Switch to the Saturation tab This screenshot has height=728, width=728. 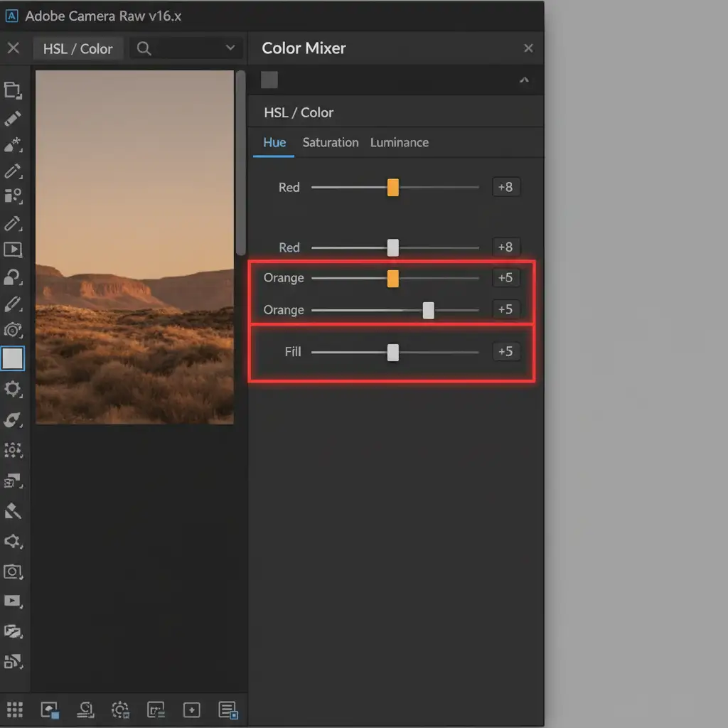330,142
